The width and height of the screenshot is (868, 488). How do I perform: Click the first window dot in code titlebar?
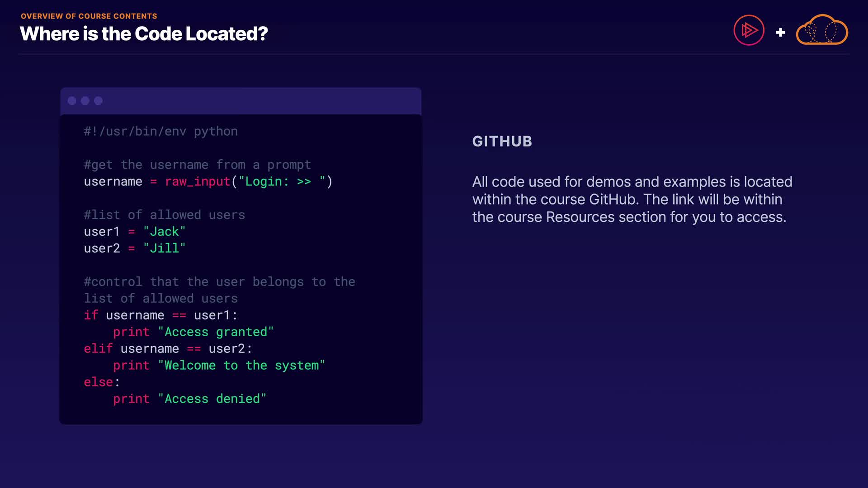pyautogui.click(x=72, y=101)
